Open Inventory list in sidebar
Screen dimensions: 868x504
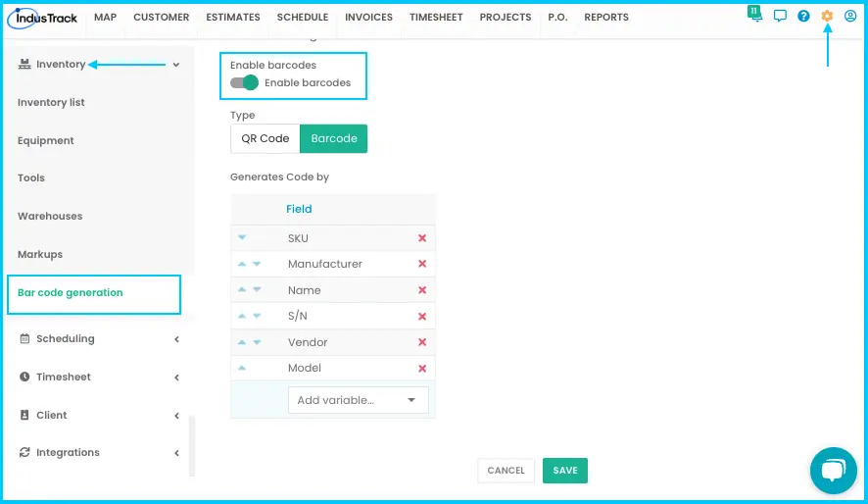[x=51, y=102]
